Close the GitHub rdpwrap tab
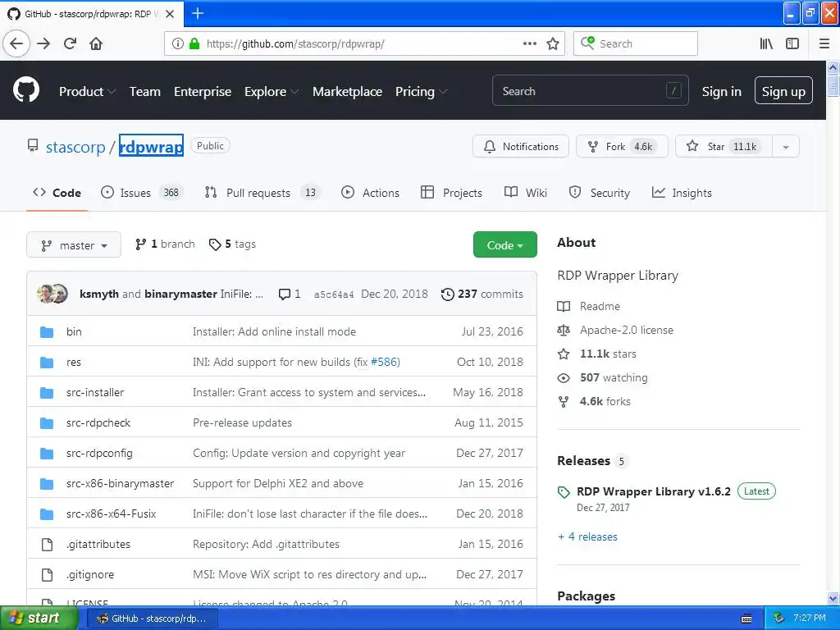The width and height of the screenshot is (840, 630). coord(169,14)
